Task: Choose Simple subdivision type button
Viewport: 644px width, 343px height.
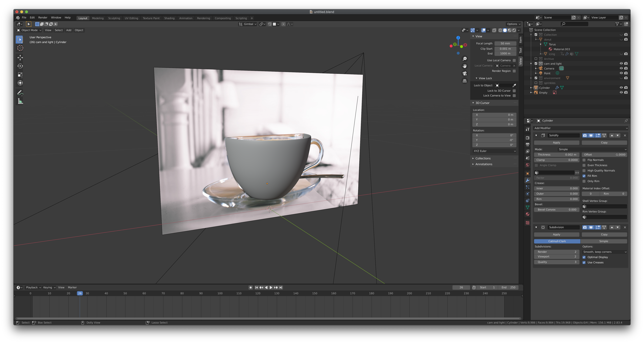Action: pos(604,241)
